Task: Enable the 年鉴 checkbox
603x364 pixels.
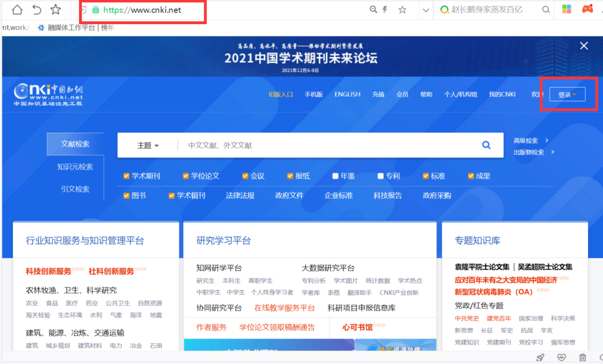Action: 335,176
